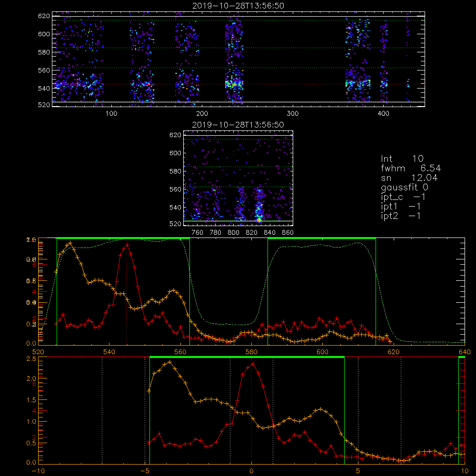
Task: Click the top plot title 2019-10-28T13:56:50
Action: (238, 6)
